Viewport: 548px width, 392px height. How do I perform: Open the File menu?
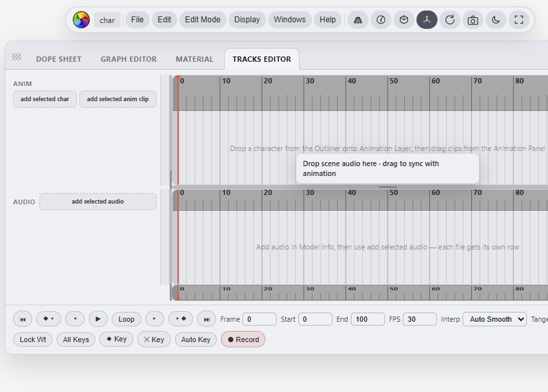[x=137, y=20]
